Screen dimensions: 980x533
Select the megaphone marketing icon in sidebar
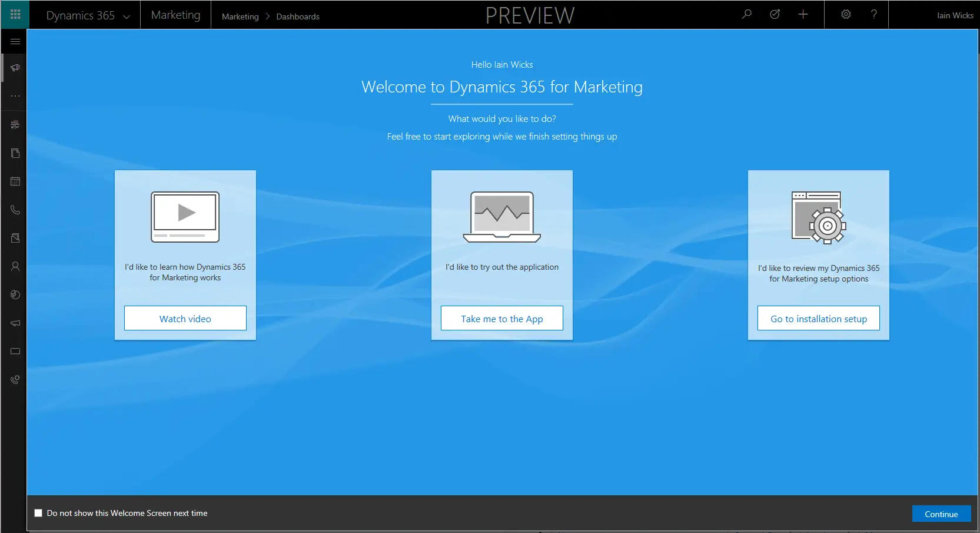(15, 68)
